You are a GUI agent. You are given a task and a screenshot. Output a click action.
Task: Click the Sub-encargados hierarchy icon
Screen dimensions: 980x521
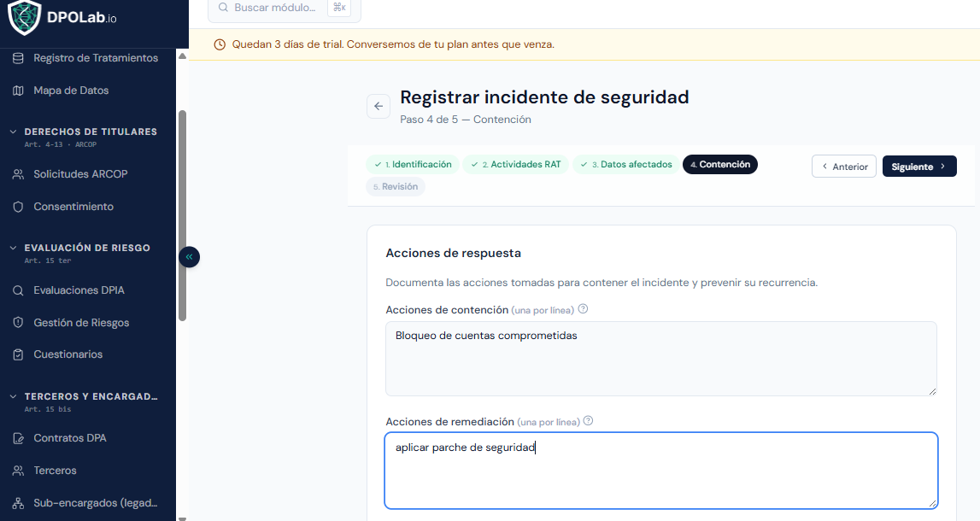18,504
